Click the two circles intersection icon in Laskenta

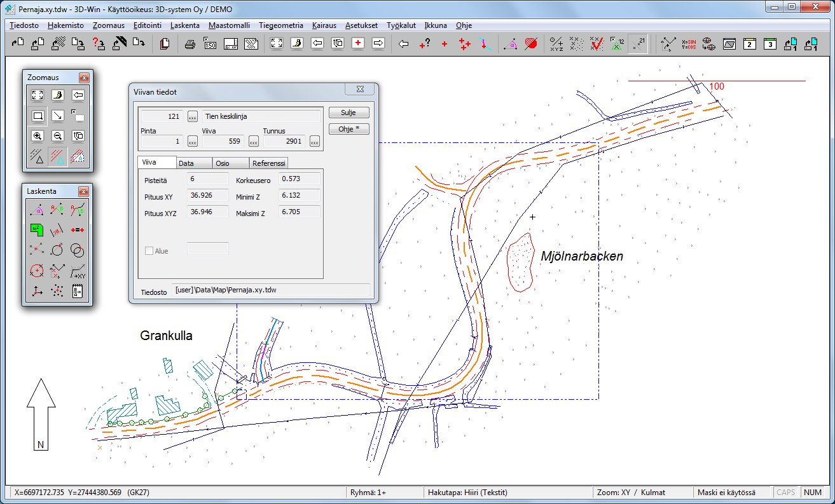tap(78, 250)
